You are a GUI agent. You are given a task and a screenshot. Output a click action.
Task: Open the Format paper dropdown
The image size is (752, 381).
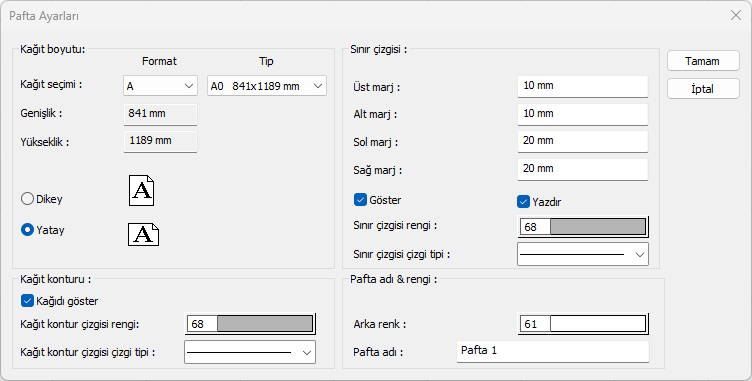coord(160,86)
